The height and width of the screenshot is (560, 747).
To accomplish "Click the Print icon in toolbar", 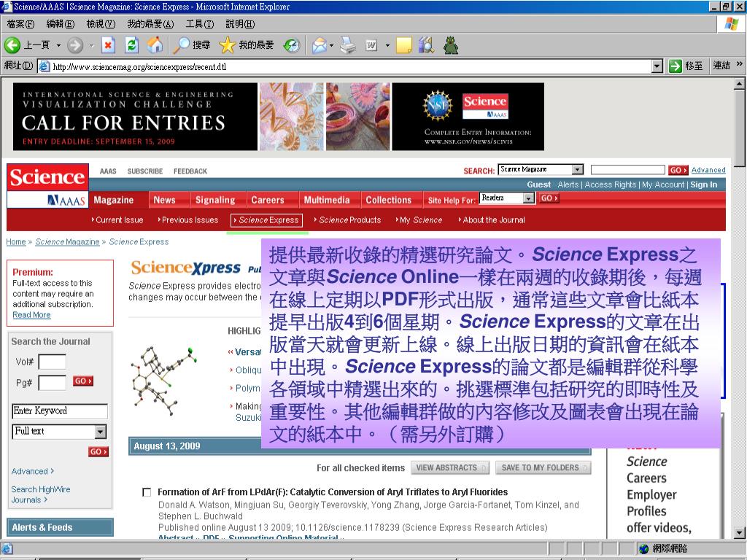I will pyautogui.click(x=348, y=45).
